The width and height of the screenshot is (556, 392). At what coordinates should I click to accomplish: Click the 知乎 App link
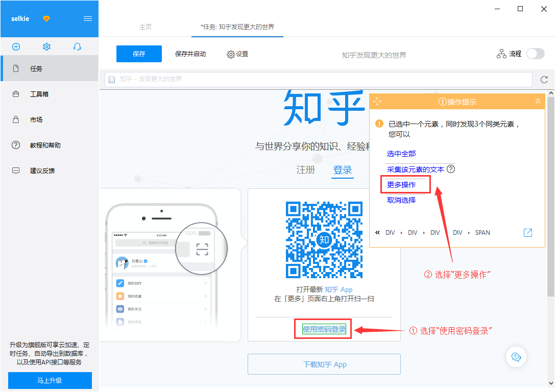click(339, 289)
